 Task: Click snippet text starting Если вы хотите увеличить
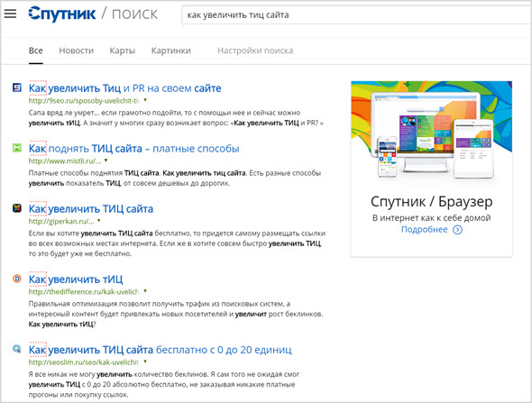[x=177, y=243]
